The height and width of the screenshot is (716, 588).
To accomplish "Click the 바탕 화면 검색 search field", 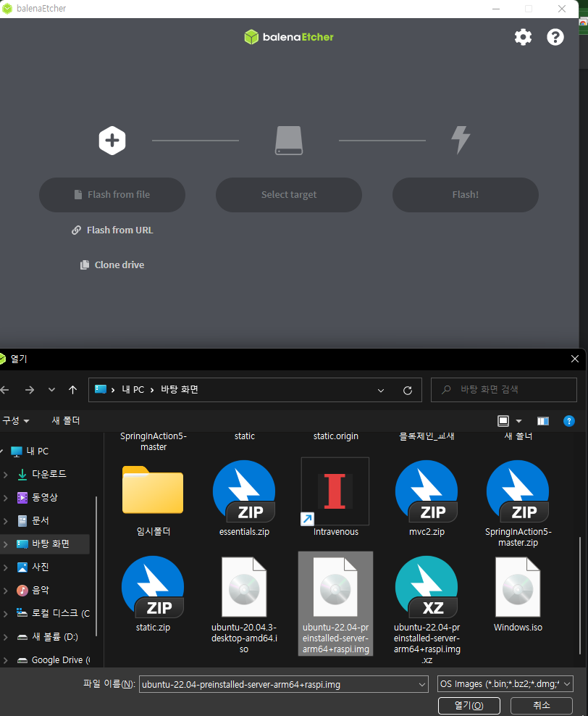I will point(504,389).
